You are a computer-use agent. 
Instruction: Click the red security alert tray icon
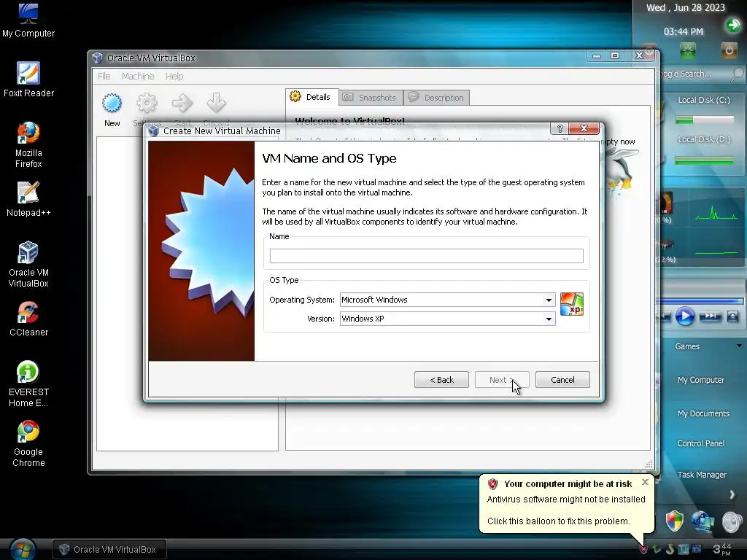(643, 550)
